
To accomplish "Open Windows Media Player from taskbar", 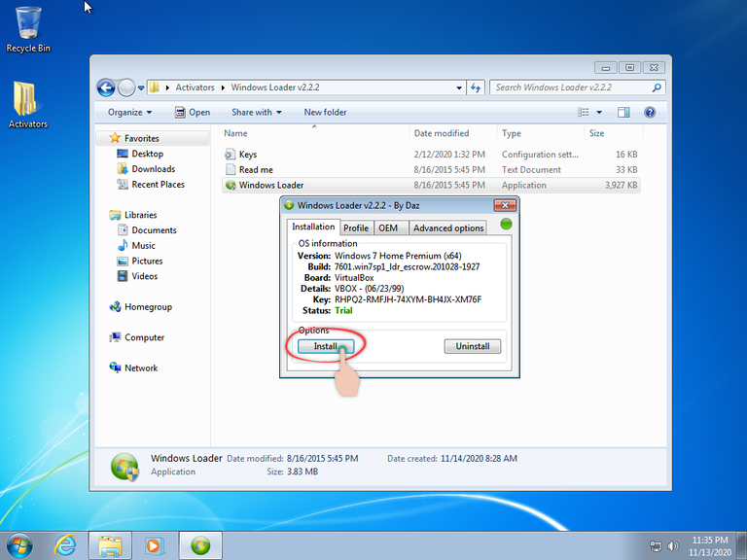I will pos(155,545).
